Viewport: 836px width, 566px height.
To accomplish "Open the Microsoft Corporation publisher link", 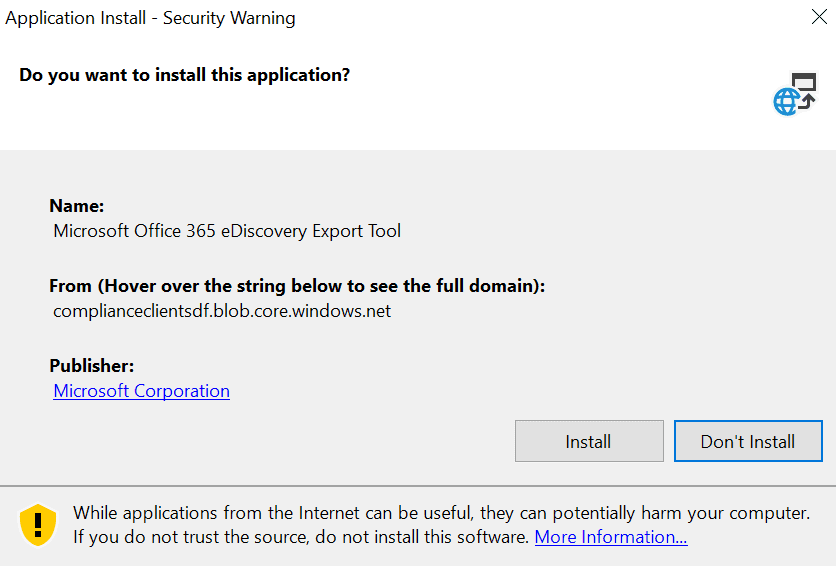I will pos(141,391).
